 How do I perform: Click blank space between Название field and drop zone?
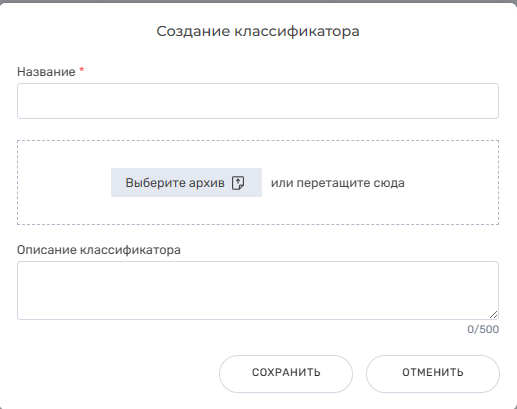click(258, 129)
